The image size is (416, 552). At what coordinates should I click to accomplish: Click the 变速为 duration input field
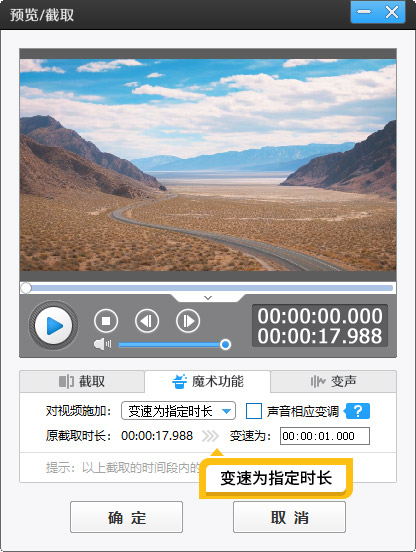(325, 436)
